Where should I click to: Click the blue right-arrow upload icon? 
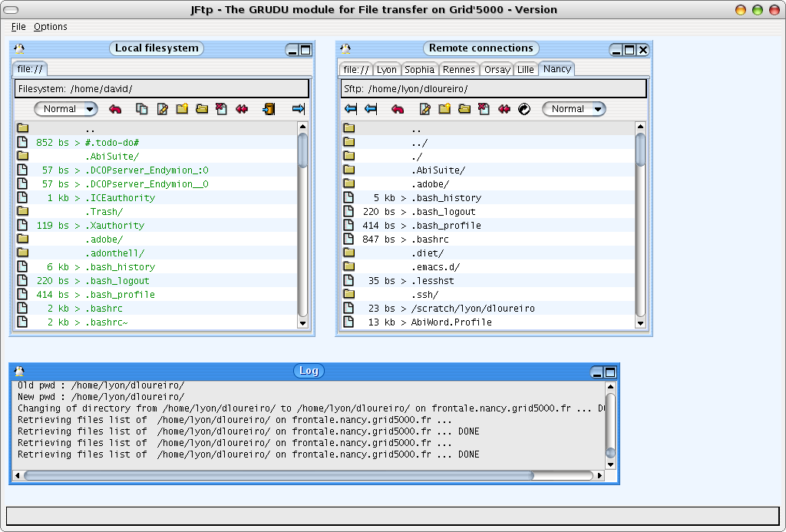[299, 109]
